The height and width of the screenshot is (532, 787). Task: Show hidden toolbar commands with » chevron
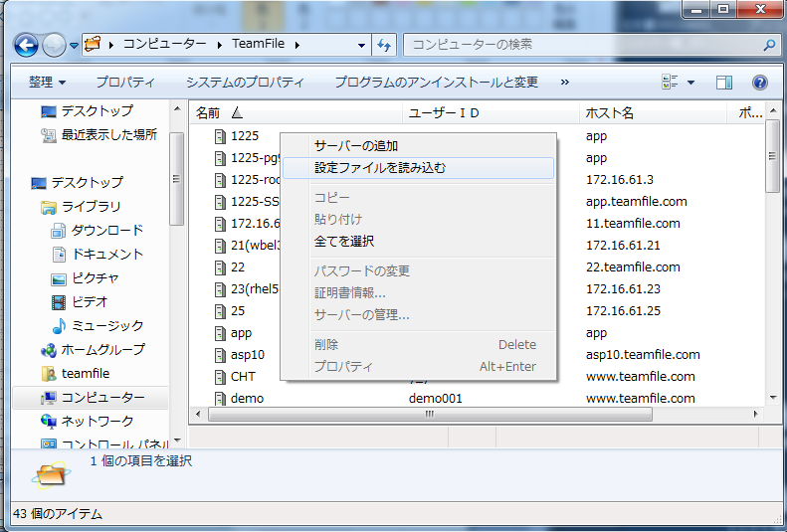(x=565, y=82)
